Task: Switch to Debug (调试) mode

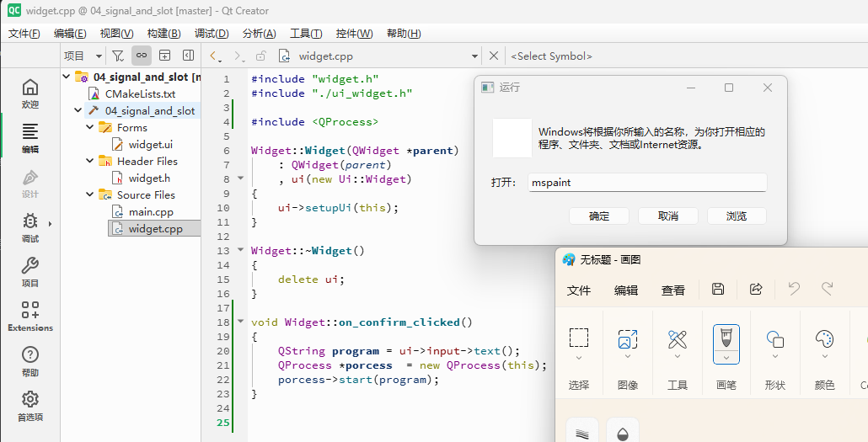Action: pyautogui.click(x=29, y=227)
